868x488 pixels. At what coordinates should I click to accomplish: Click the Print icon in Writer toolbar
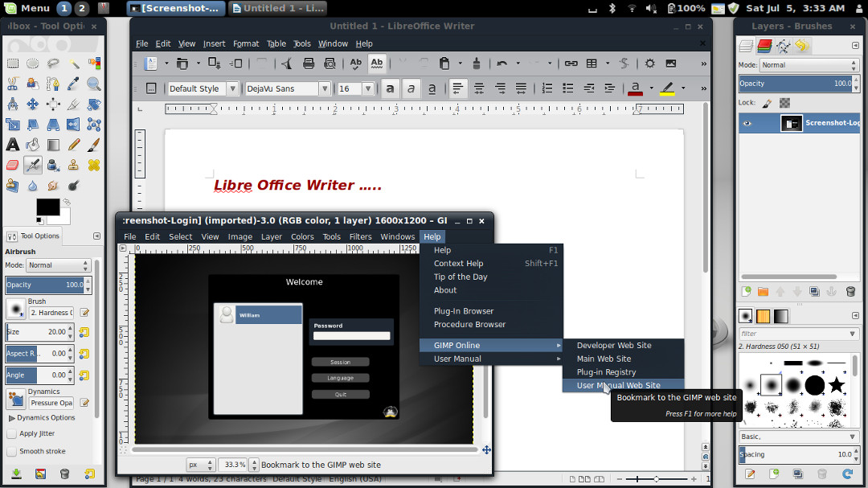click(309, 64)
